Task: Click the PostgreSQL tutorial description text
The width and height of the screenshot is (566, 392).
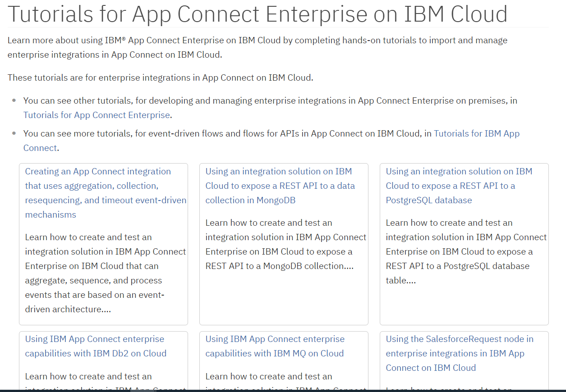Action: point(465,251)
